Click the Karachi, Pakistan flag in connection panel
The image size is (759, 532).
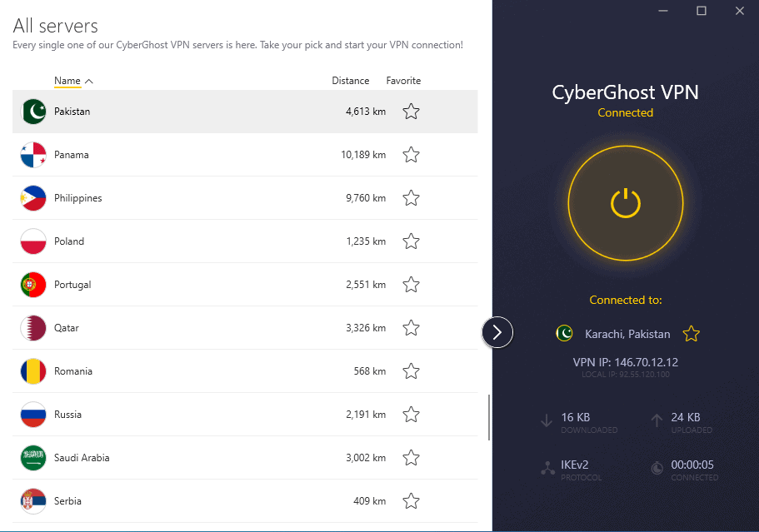point(564,334)
